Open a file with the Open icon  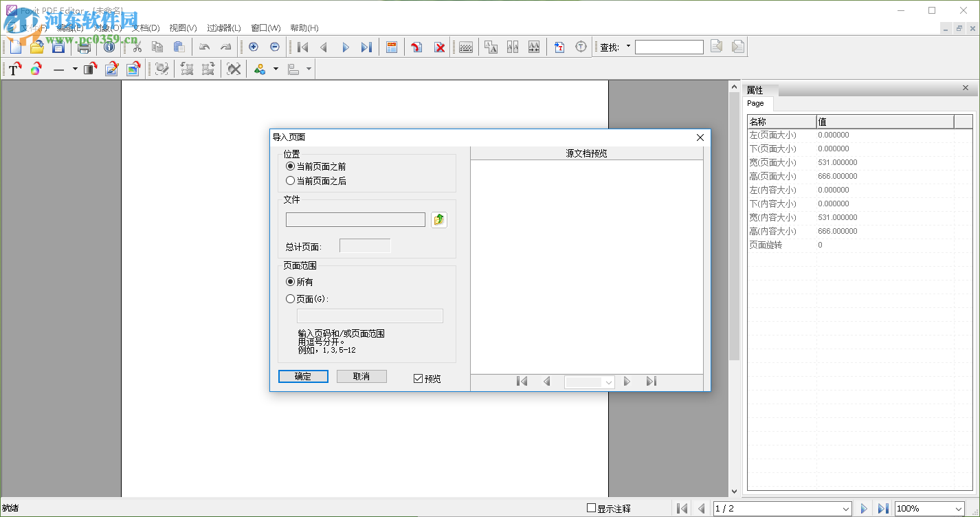click(36, 47)
